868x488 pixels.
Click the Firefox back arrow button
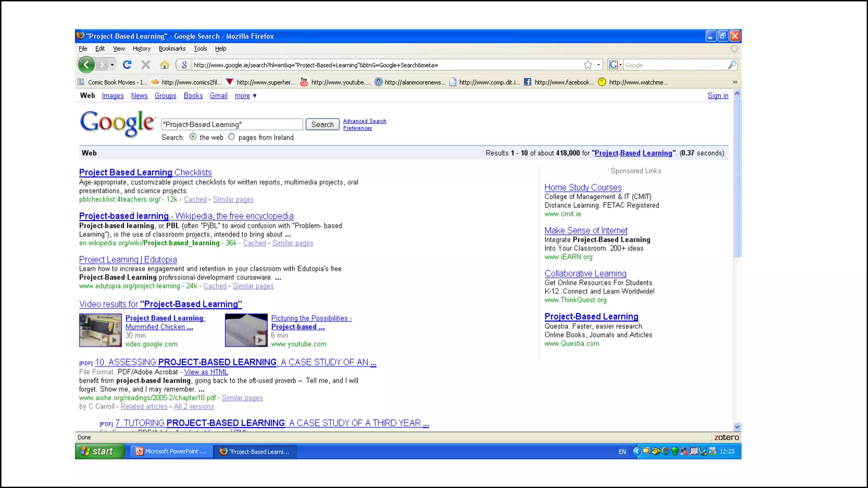(x=86, y=65)
